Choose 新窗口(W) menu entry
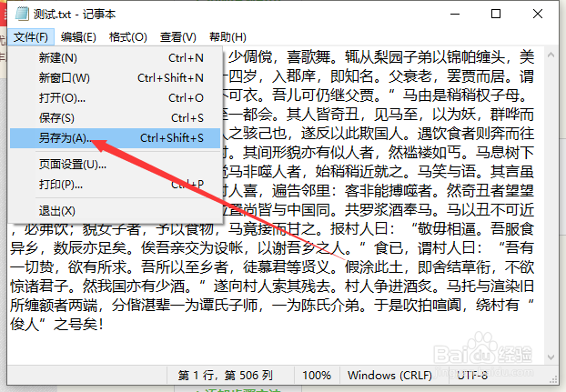Screen dimensions: 566x392 click(115, 78)
